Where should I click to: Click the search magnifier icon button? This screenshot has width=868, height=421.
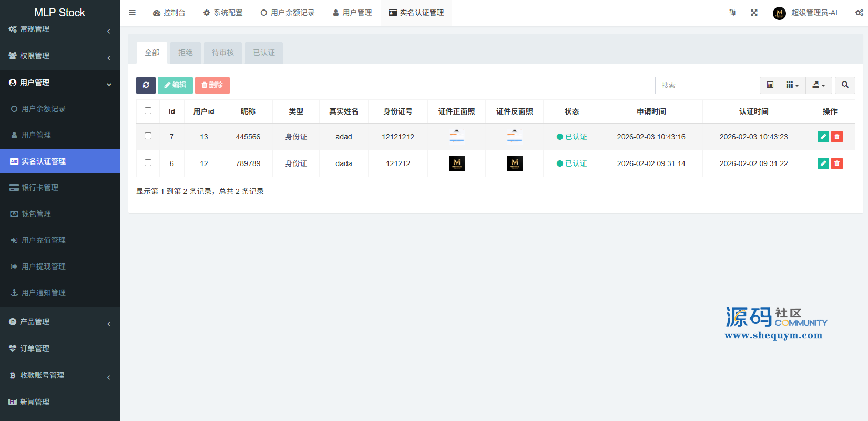coord(845,85)
